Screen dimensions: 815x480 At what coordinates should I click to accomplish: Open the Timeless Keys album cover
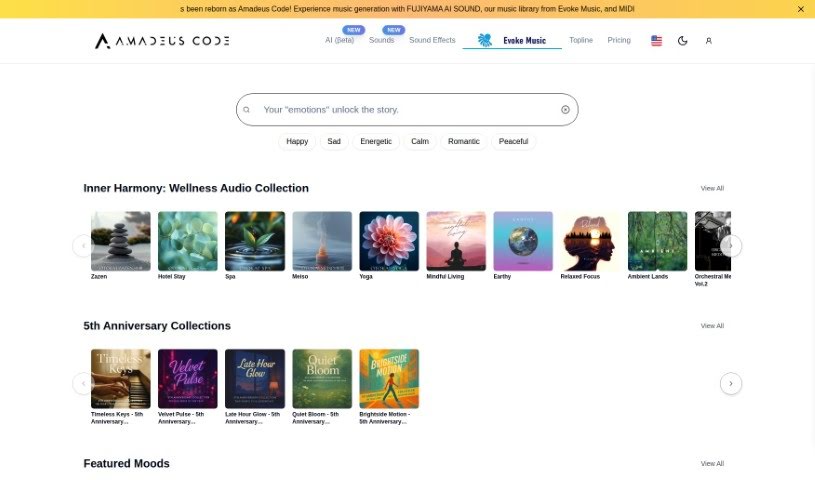[121, 379]
